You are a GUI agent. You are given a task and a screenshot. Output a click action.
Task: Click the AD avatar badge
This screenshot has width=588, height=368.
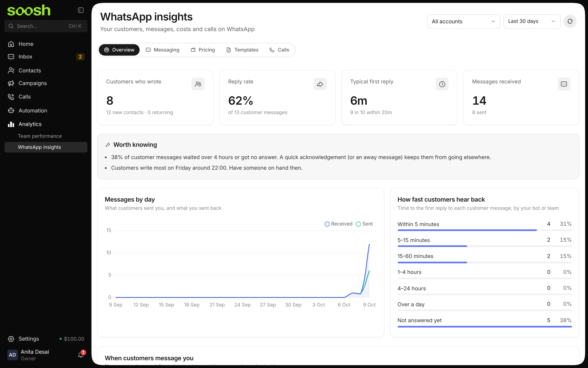click(12, 355)
